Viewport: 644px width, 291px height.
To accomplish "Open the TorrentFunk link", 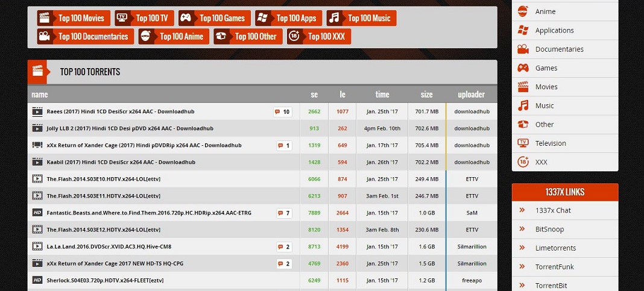I will [555, 267].
